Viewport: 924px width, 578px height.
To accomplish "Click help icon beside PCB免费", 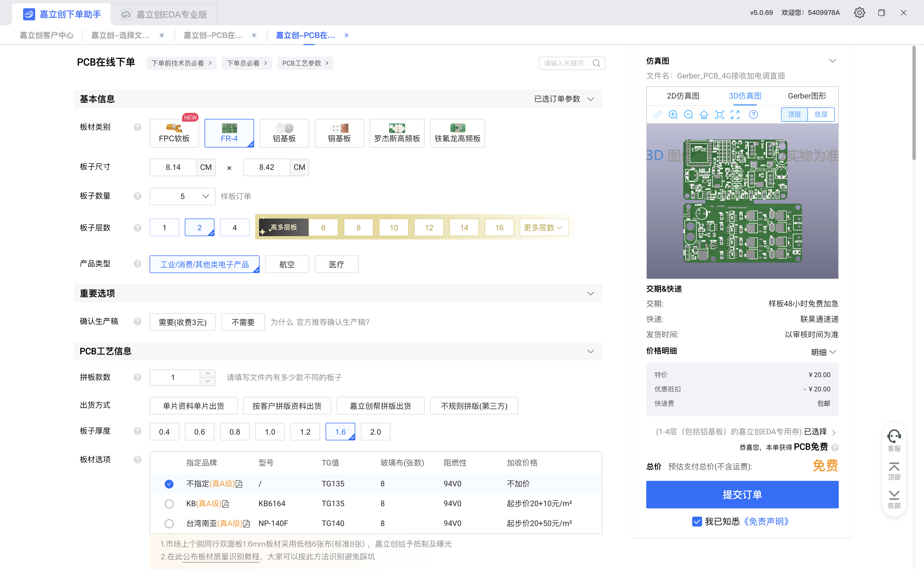I will [835, 447].
